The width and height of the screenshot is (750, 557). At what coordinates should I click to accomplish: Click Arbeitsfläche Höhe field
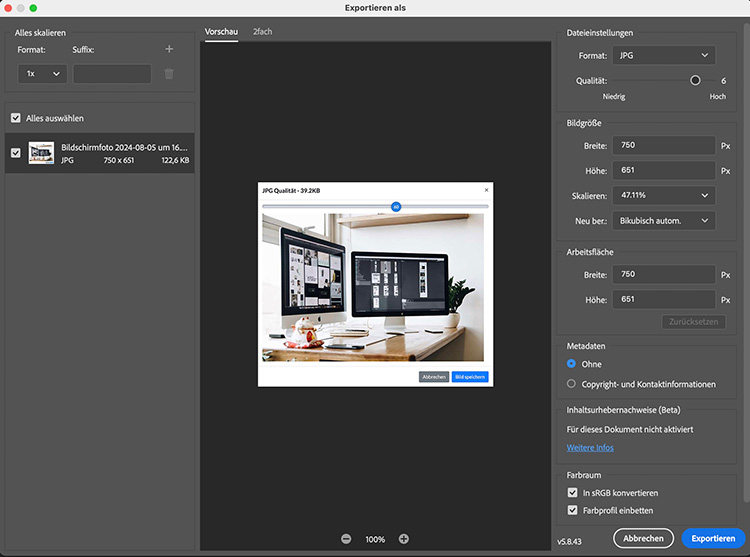coord(664,299)
